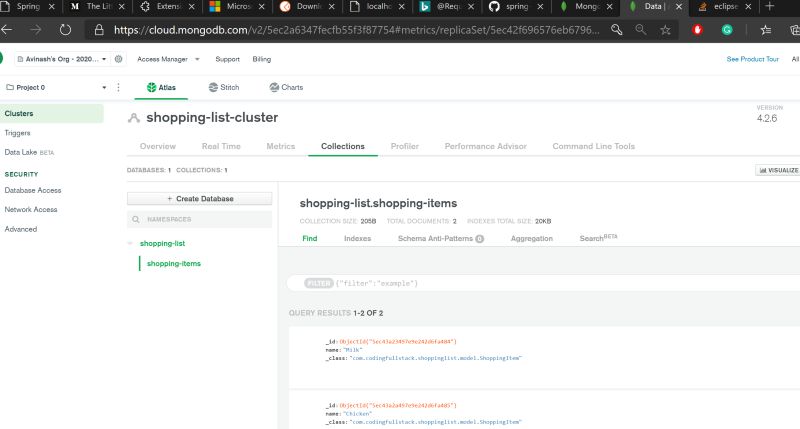Open Advanced in the sidebar

tap(20, 229)
